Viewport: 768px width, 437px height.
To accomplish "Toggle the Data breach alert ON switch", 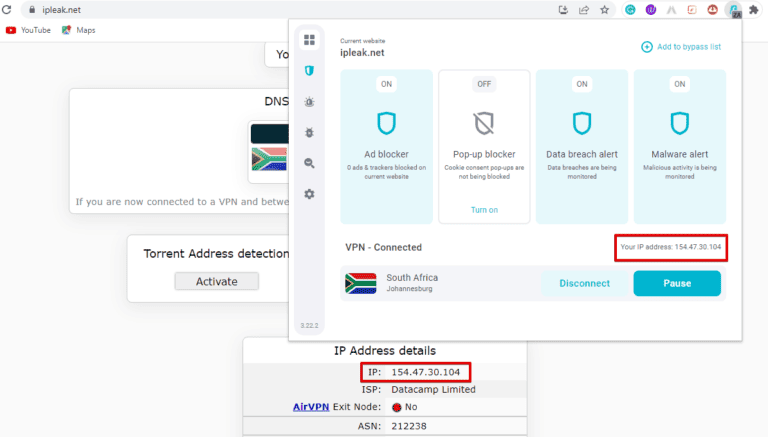I will tap(582, 84).
